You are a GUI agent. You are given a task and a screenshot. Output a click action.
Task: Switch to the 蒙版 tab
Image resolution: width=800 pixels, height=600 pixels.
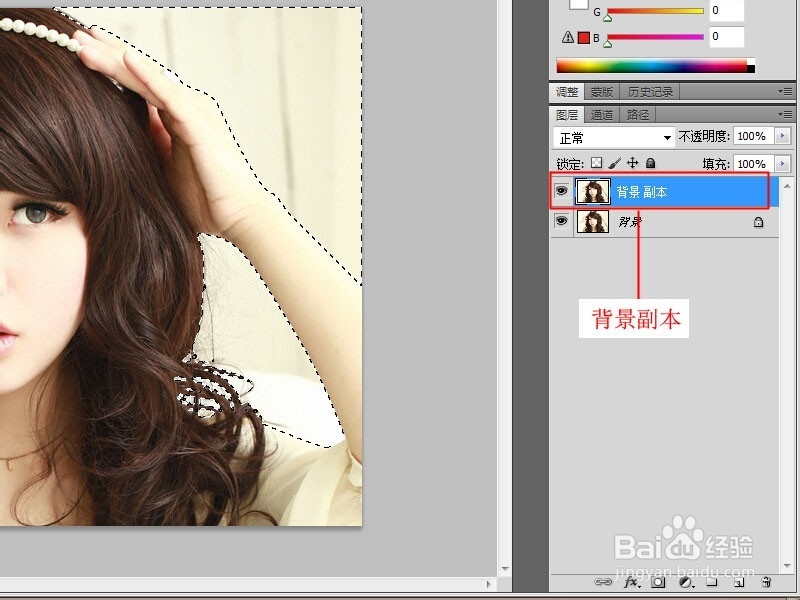(x=602, y=92)
